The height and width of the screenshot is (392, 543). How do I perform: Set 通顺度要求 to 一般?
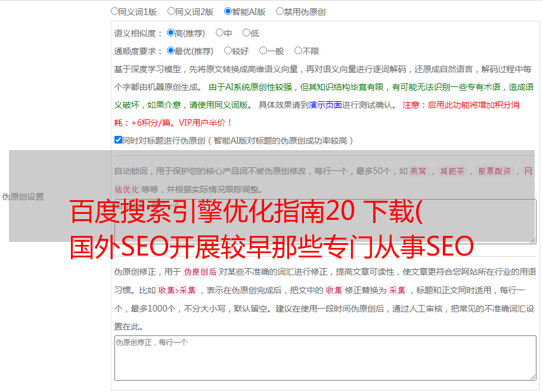263,51
